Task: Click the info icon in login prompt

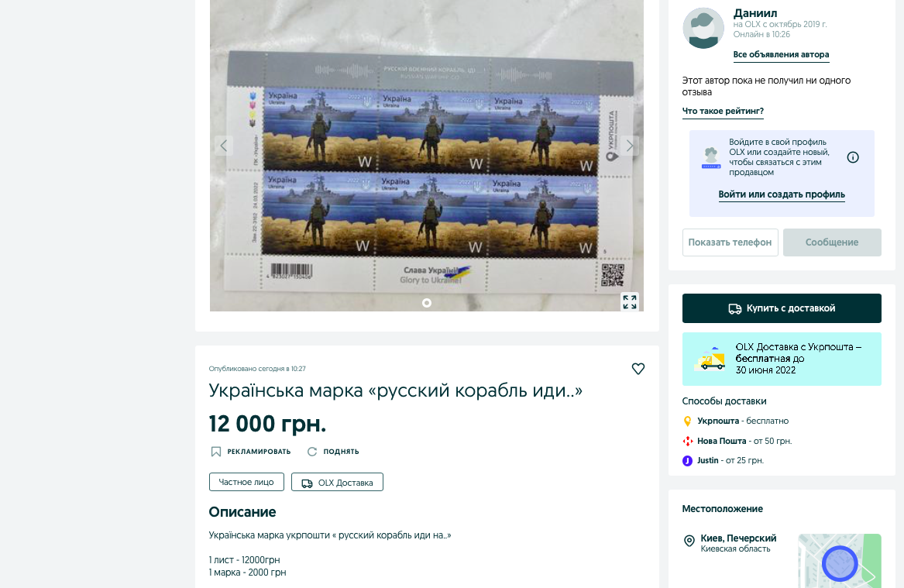Action: coord(853,157)
